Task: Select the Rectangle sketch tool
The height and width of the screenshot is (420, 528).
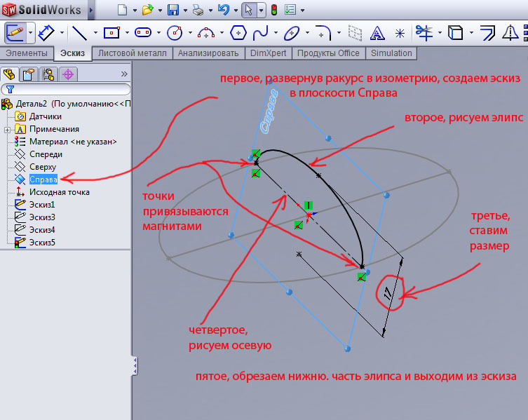Action: point(111,32)
